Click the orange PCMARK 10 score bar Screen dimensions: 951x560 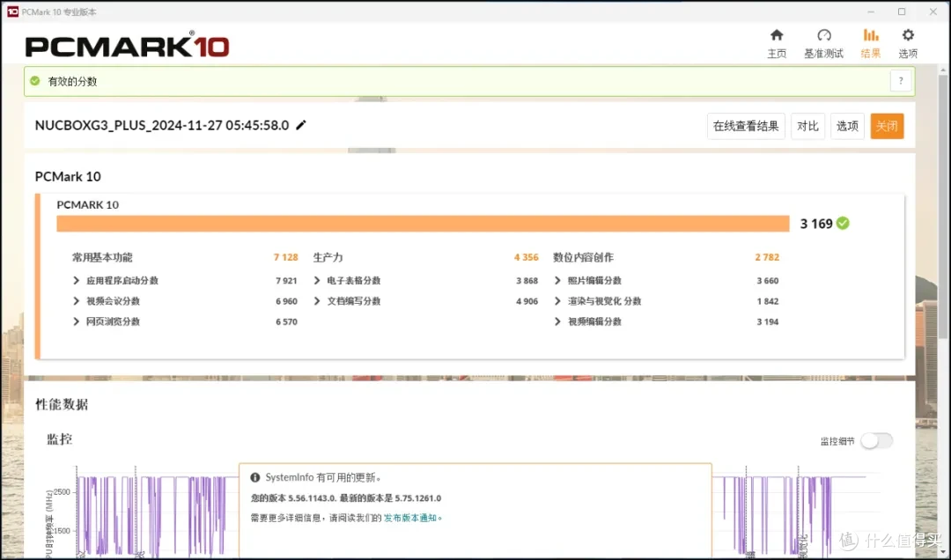[x=423, y=224]
